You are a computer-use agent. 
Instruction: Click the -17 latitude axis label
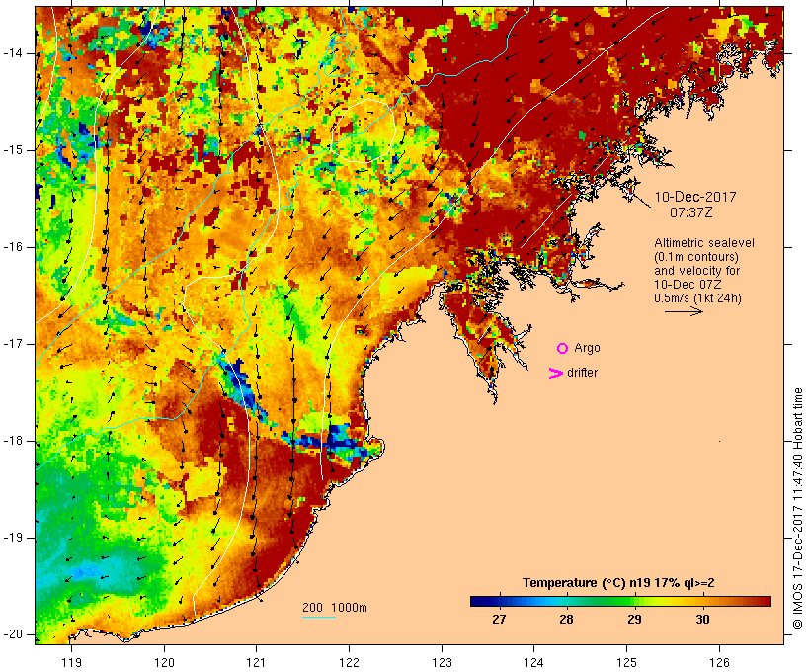coord(13,344)
